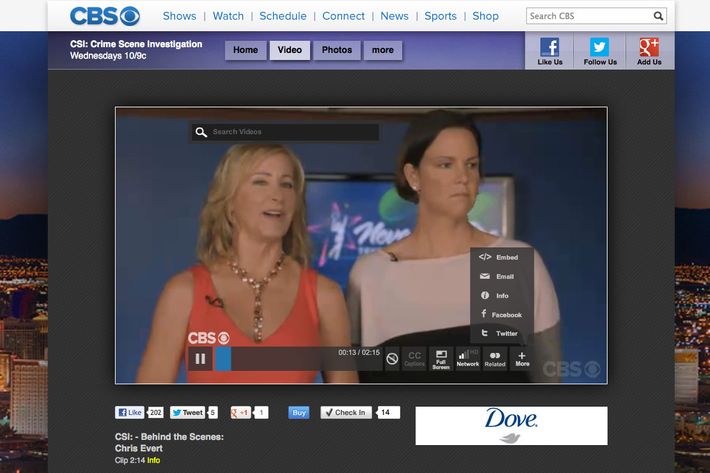Share the video on Facebook from the player menu

(502, 315)
